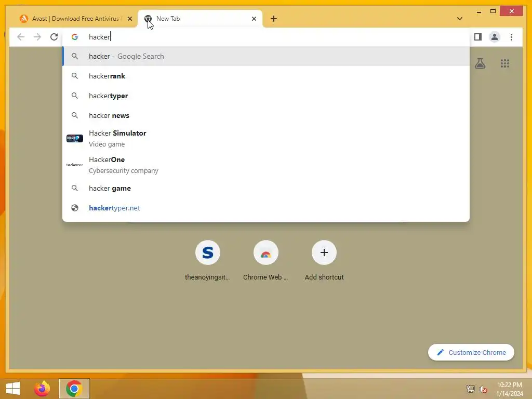532x399 pixels.
Task: Click the search icon beside hacker game
Action: click(75, 188)
